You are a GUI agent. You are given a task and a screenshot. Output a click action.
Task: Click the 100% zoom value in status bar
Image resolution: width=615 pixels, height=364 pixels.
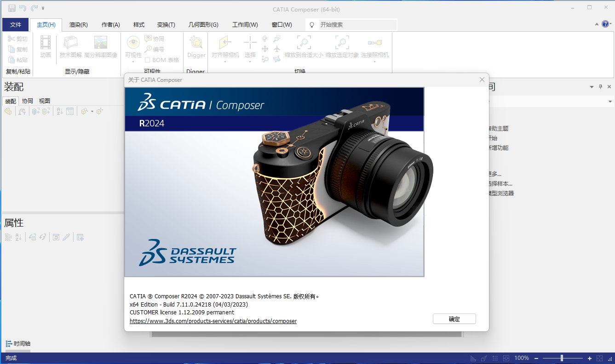[522, 358]
